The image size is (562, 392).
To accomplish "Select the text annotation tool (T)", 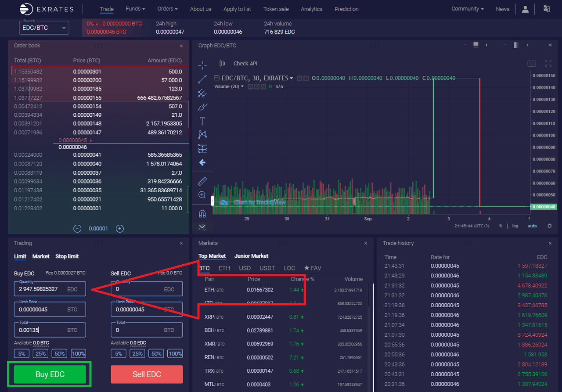I will pyautogui.click(x=202, y=121).
